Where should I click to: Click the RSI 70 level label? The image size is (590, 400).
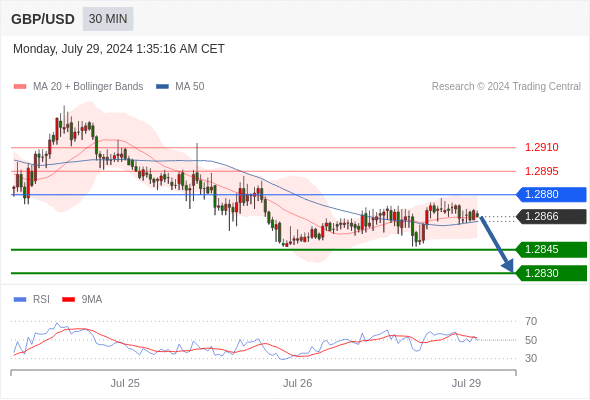pos(531,321)
